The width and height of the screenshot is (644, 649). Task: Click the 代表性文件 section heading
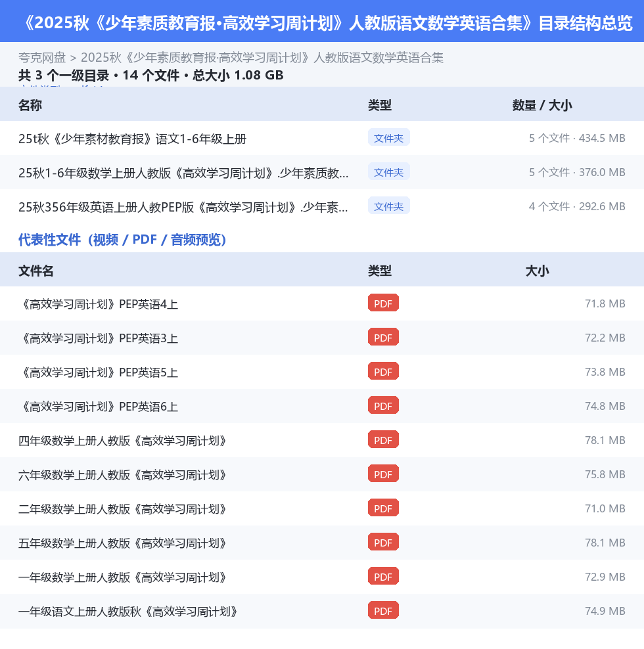click(122, 240)
